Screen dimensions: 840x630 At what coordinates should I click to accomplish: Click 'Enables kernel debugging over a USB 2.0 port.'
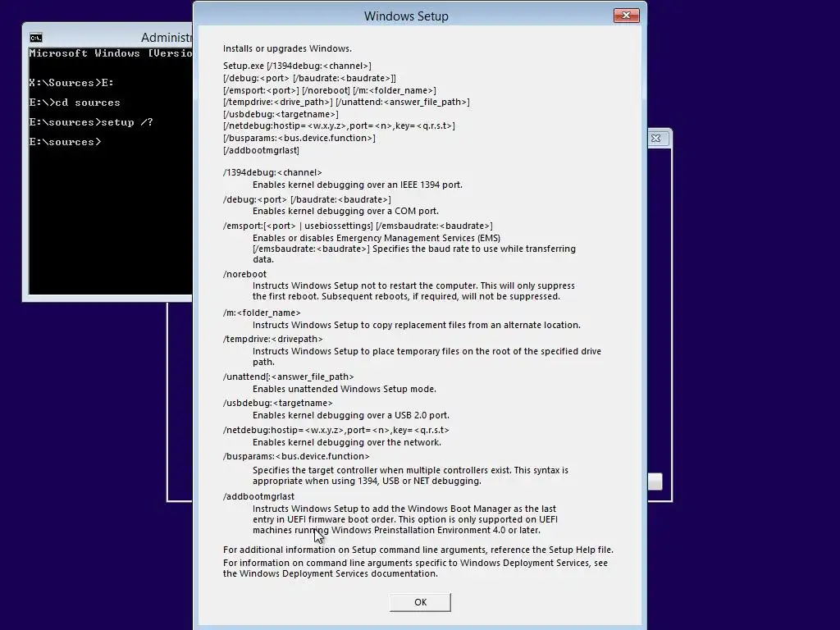click(351, 415)
